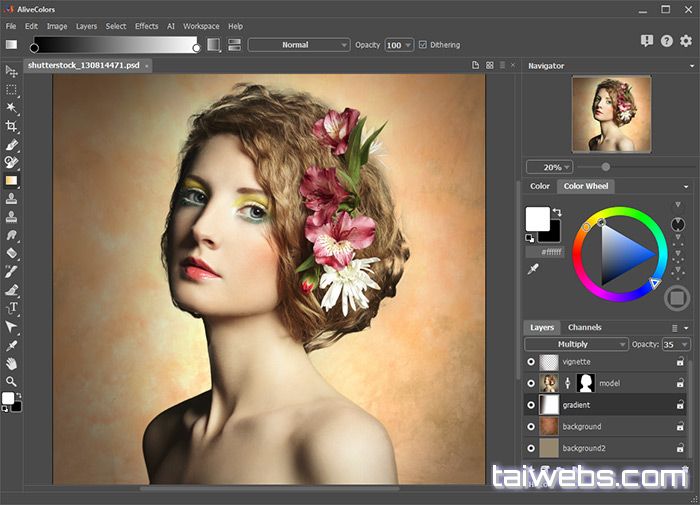Switch to the Channels tab

[584, 327]
